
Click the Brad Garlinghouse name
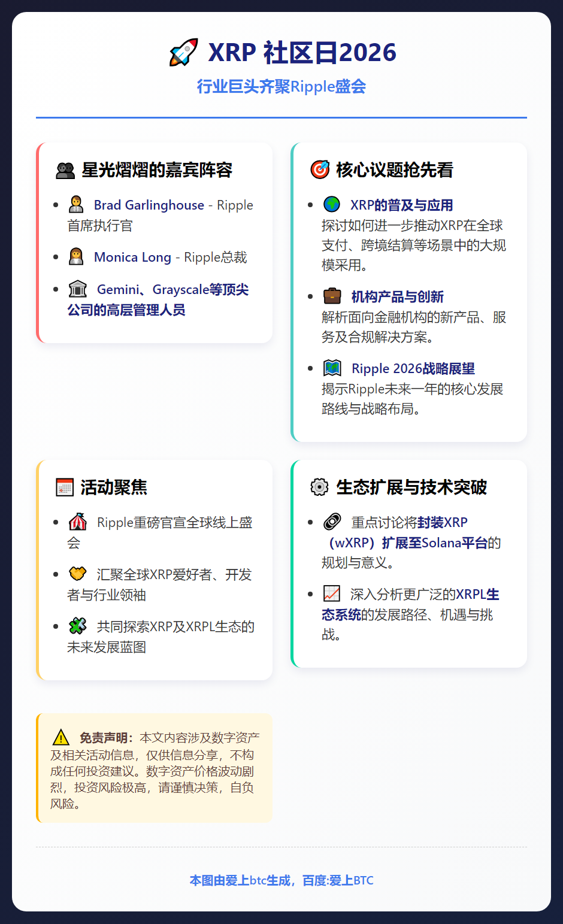point(149,205)
